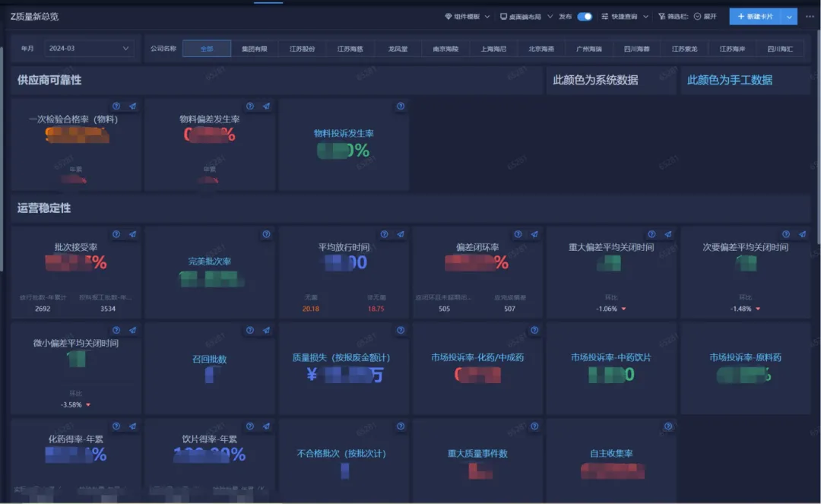This screenshot has height=504, width=821.
Task: Click send icon on 批次接受率 card
Action: pyautogui.click(x=132, y=234)
